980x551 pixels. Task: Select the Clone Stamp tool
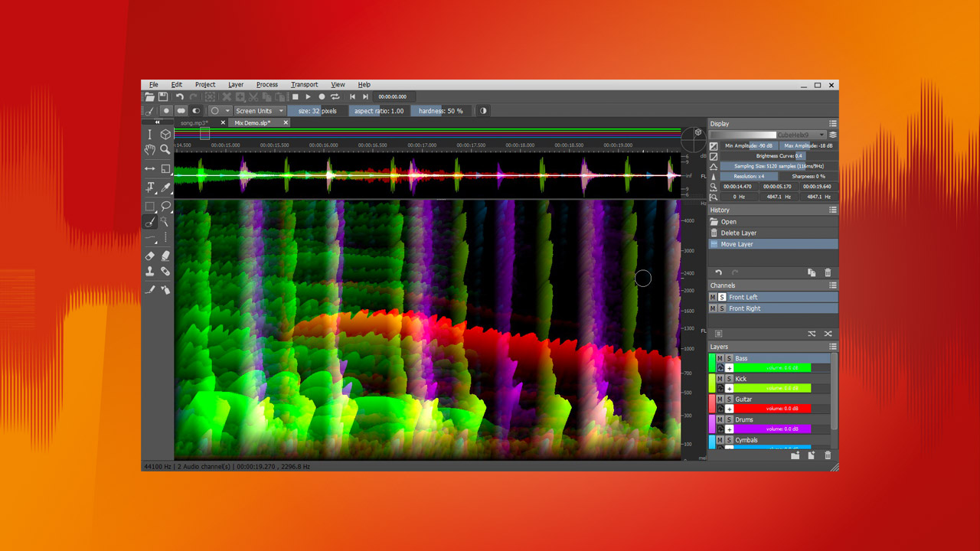(150, 272)
